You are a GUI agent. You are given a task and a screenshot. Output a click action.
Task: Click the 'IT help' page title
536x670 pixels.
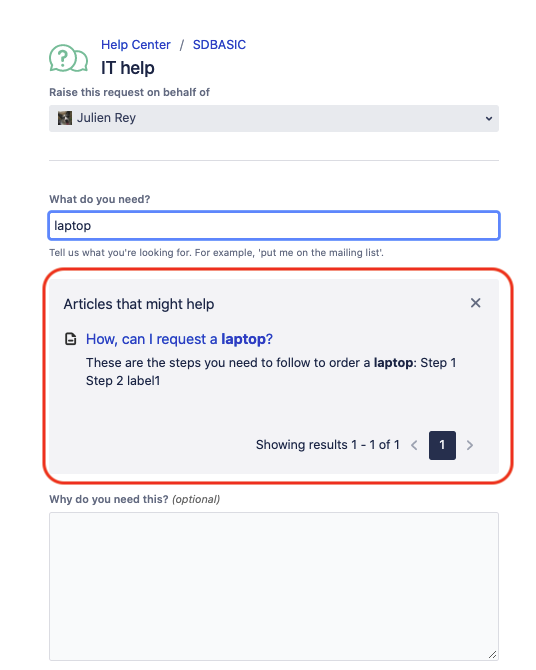[x=127, y=68]
